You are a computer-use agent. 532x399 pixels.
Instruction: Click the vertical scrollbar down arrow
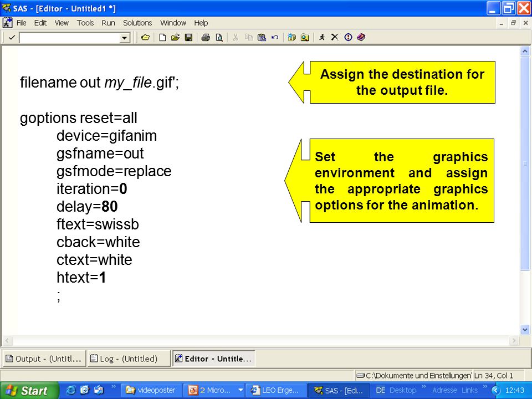point(525,329)
